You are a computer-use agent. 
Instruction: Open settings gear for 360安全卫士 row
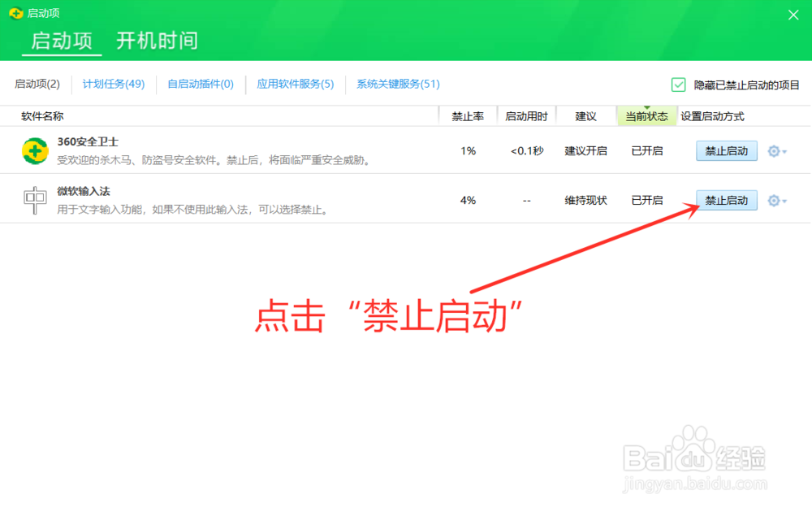click(777, 151)
